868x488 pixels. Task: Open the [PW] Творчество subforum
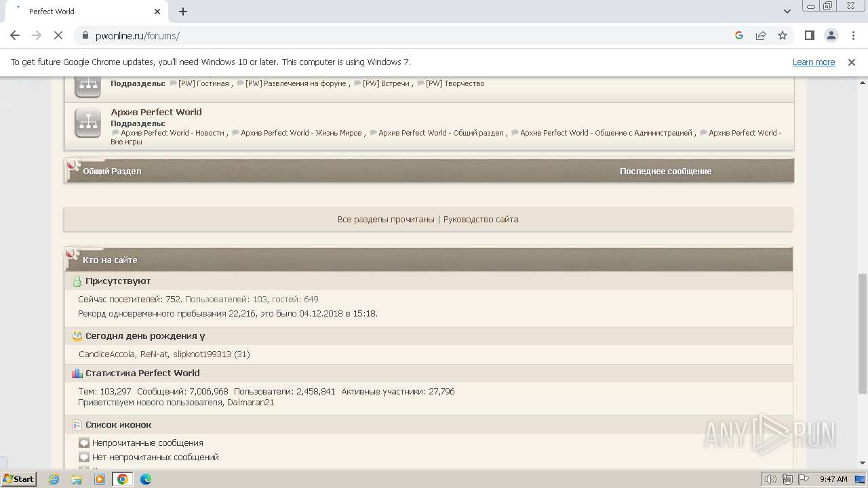(455, 83)
